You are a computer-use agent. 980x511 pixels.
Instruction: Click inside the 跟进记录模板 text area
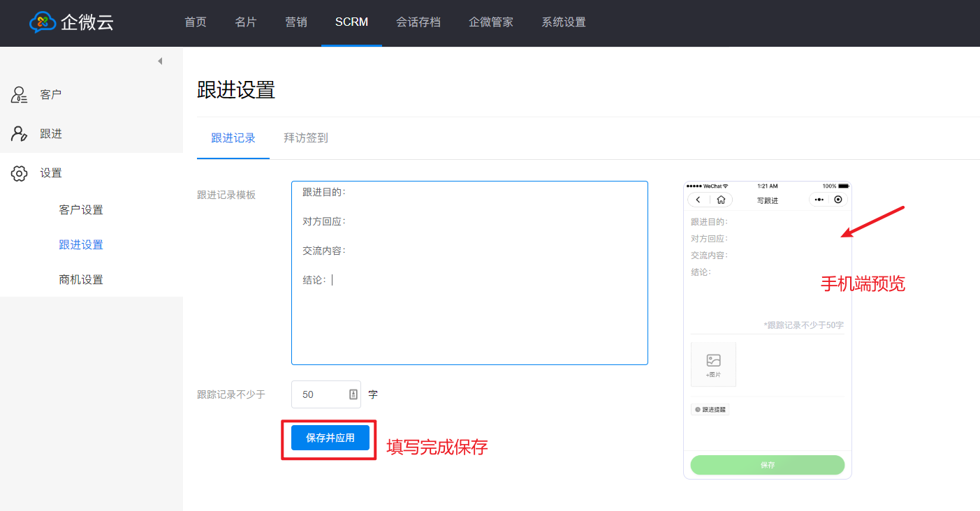(469, 321)
